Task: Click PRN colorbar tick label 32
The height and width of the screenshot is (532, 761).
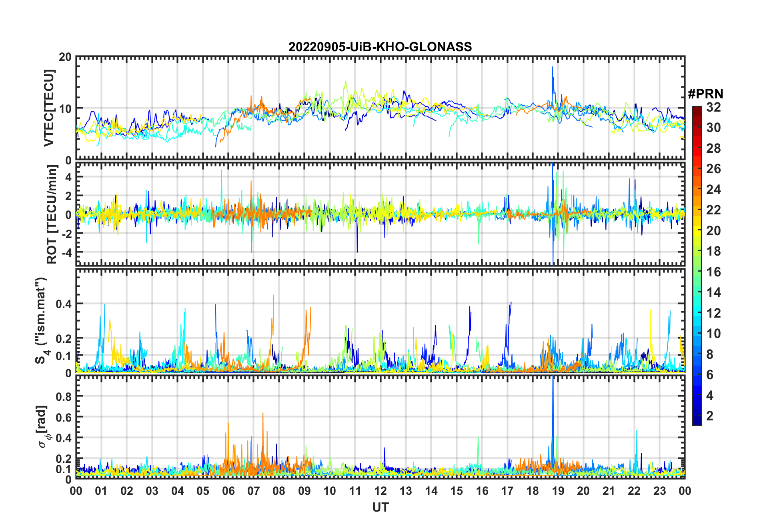Action: tap(713, 107)
